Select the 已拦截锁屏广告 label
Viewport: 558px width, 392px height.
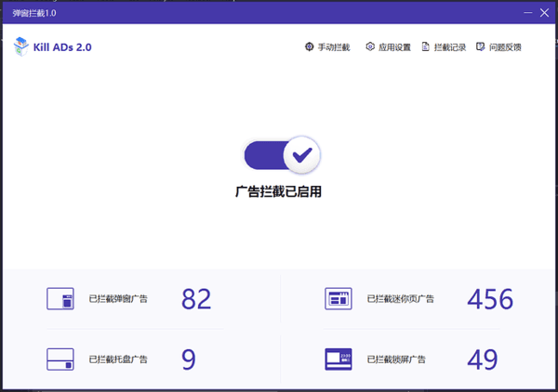tap(396, 359)
